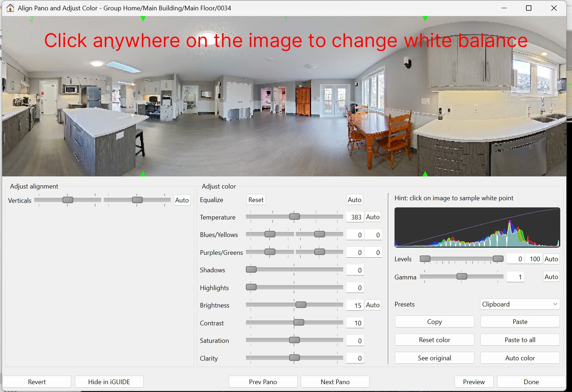Open the Presets Clipboard dropdown

pyautogui.click(x=520, y=304)
